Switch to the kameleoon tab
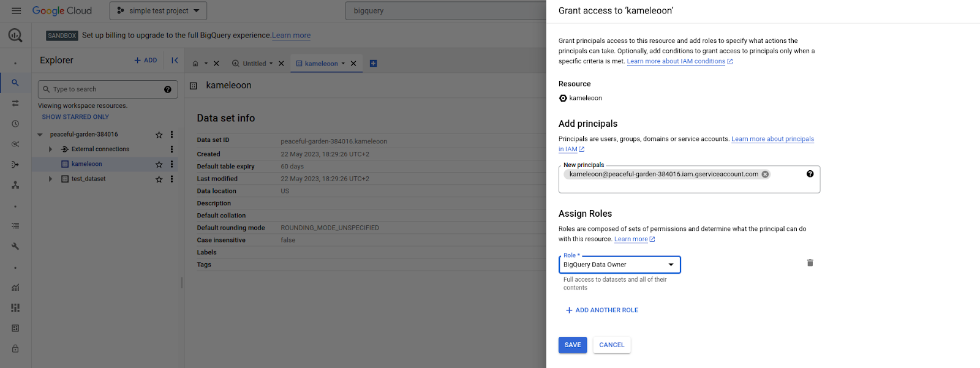This screenshot has width=980, height=368. point(321,64)
